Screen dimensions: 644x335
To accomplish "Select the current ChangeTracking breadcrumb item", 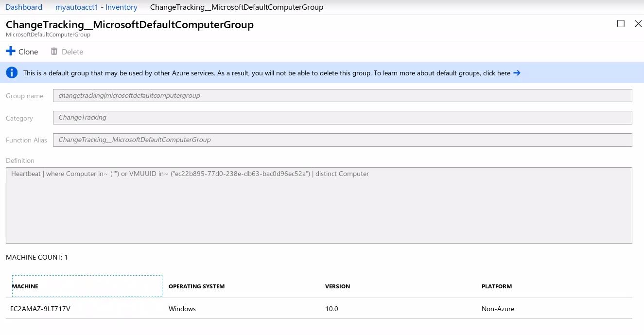I will coord(236,7).
